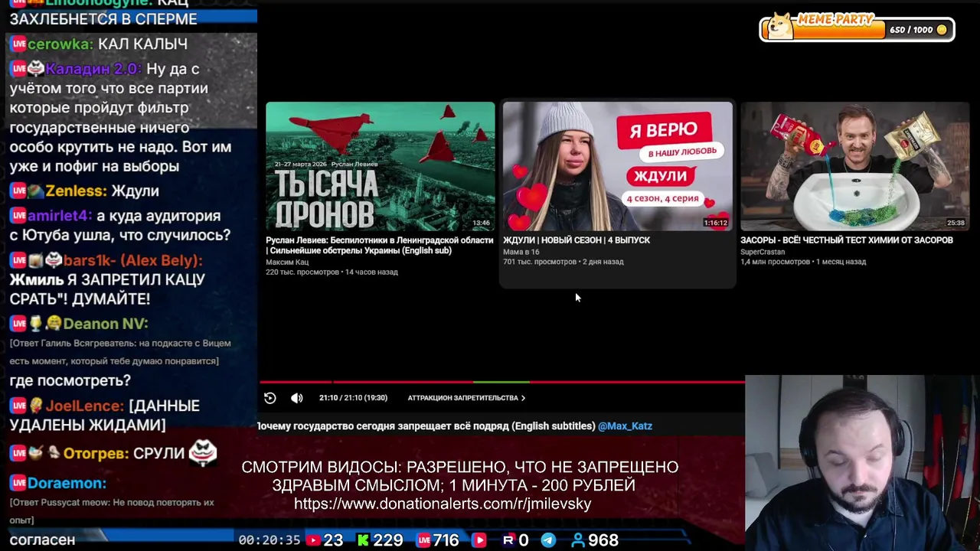Open the @Max_Katz channel link

tap(625, 426)
